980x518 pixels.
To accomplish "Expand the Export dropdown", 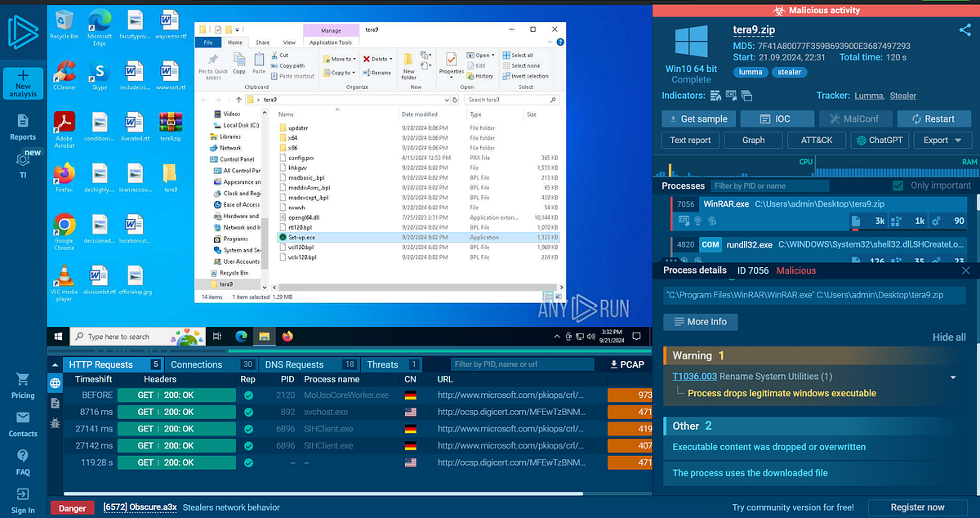I will (942, 140).
